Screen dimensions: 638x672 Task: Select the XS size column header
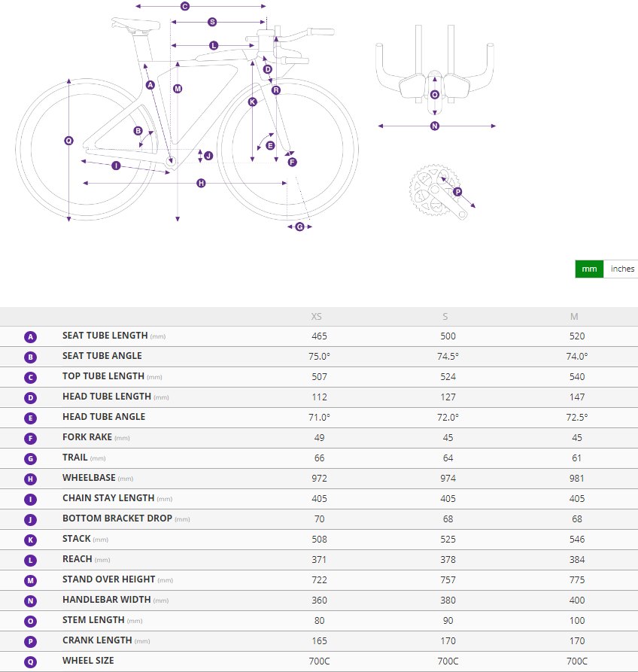tap(319, 317)
